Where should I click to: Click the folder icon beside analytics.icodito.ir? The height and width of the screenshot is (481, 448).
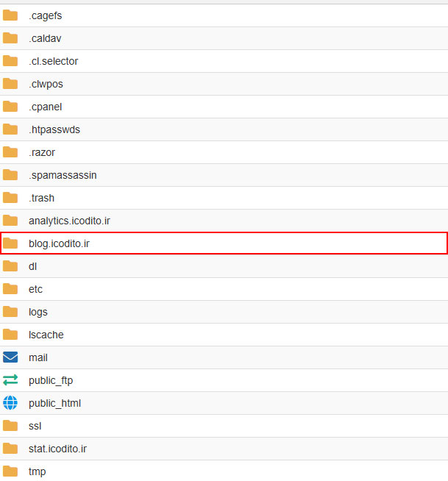(x=10, y=220)
